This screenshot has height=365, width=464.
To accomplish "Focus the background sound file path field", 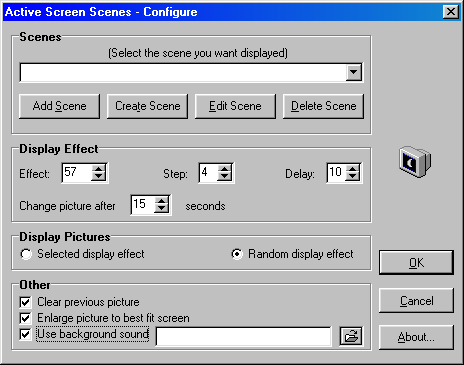I will click(244, 336).
